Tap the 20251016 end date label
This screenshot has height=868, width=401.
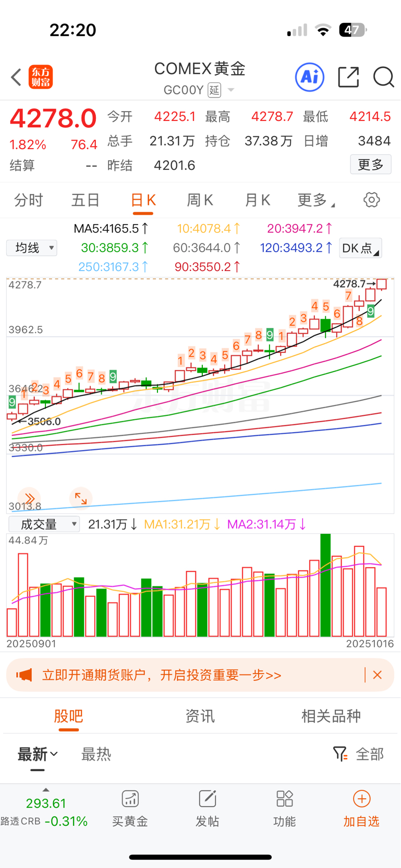(370, 644)
